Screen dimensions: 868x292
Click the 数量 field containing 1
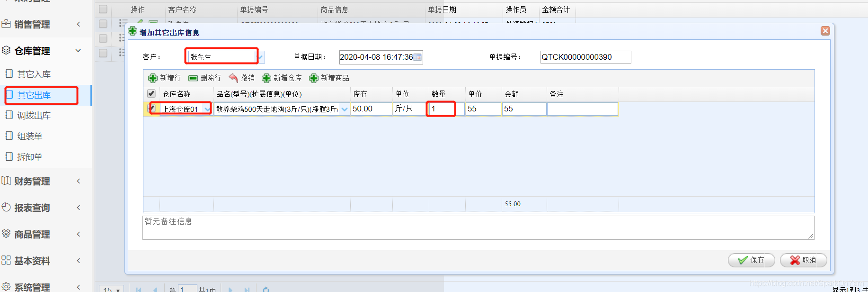[447, 109]
